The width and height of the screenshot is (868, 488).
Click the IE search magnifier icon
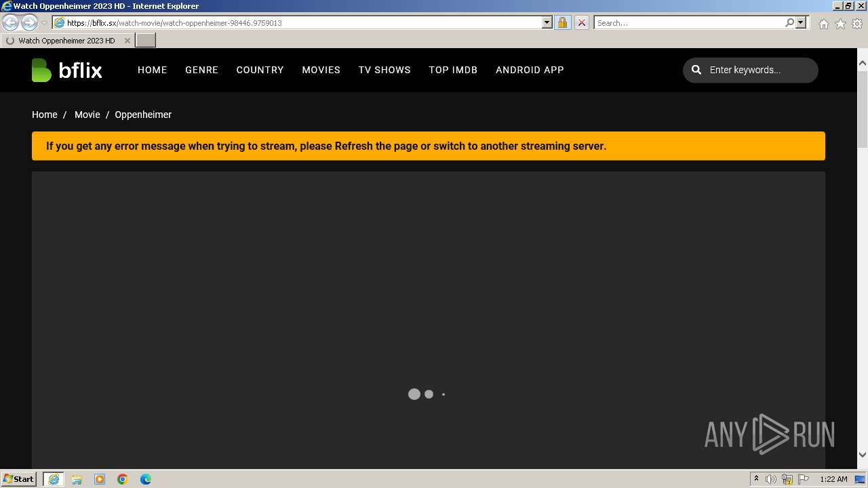pos(789,22)
